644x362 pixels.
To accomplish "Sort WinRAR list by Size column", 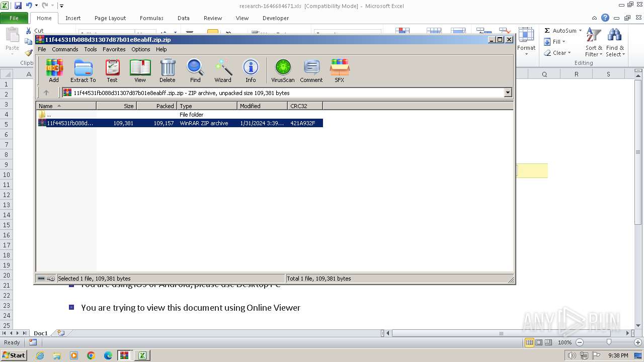I will [116, 106].
